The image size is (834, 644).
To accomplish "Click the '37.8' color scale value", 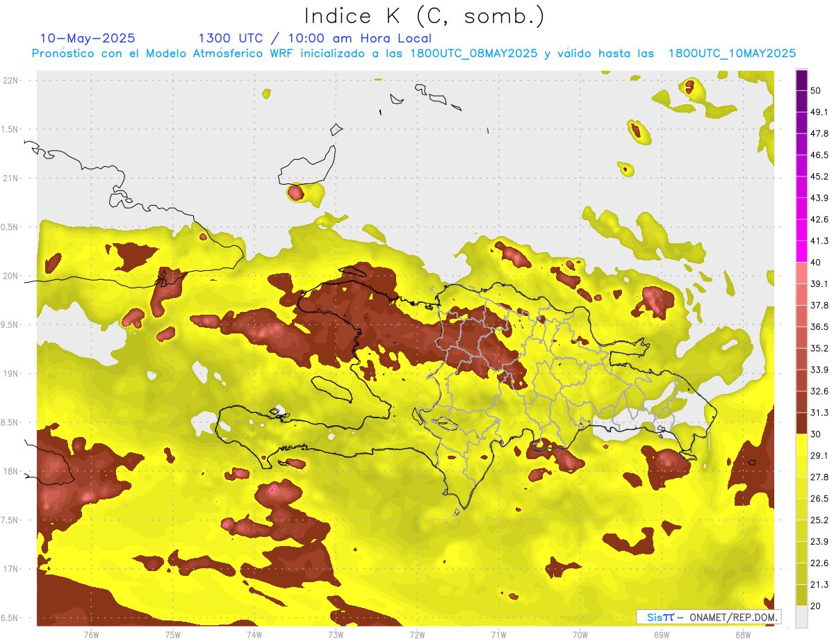I will pos(819,306).
